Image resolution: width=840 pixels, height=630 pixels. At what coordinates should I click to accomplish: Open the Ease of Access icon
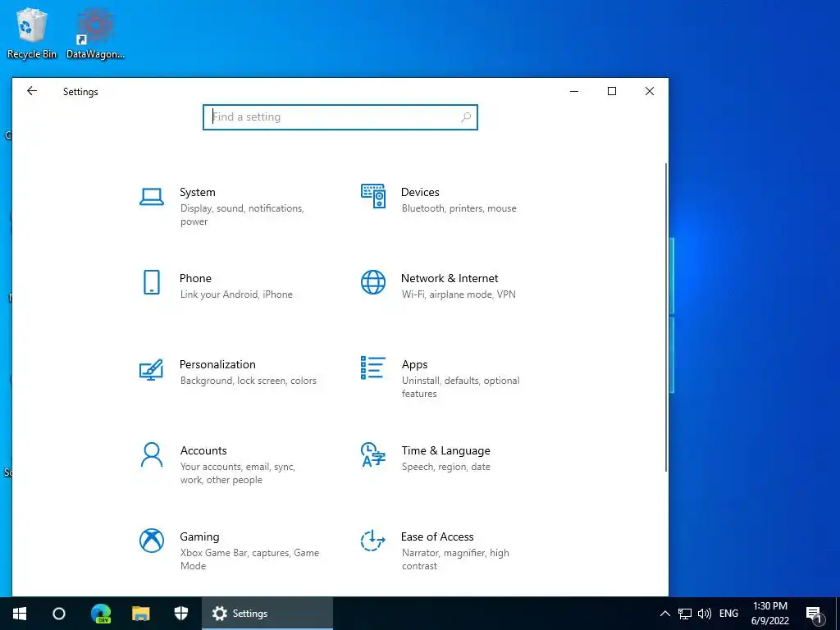[x=373, y=541]
